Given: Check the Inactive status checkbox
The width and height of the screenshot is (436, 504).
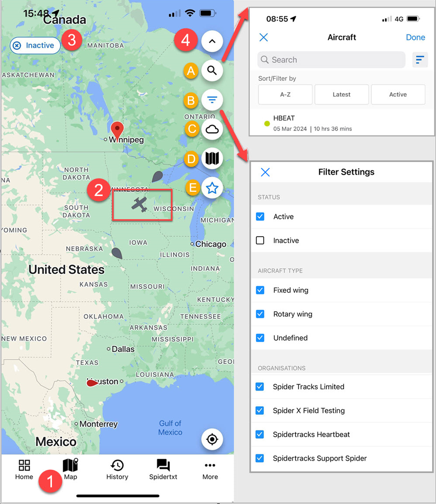Looking at the screenshot, I should [x=260, y=240].
